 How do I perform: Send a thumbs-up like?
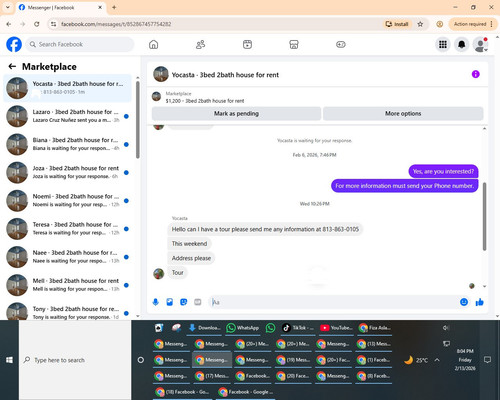click(x=480, y=302)
